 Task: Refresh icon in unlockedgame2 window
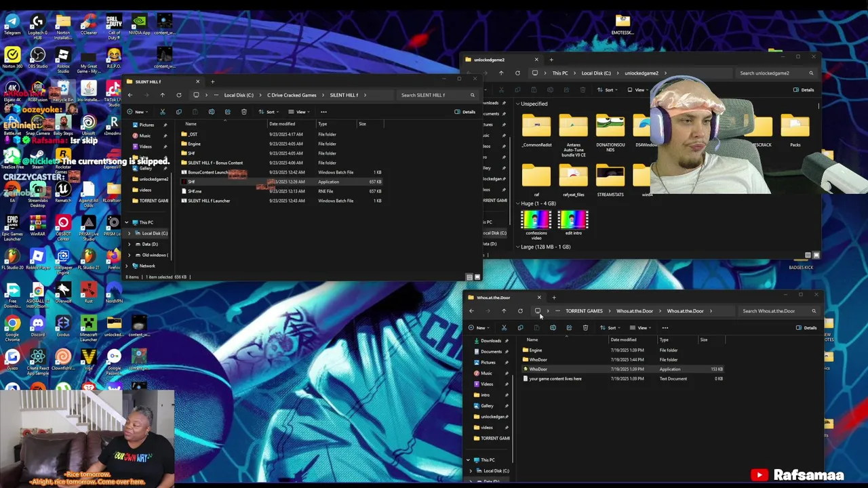(517, 73)
